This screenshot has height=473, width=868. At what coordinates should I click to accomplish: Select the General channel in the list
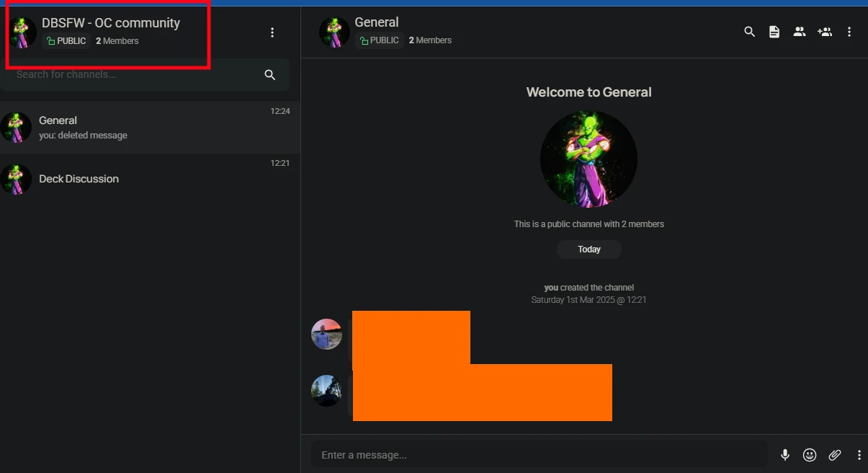(150, 128)
